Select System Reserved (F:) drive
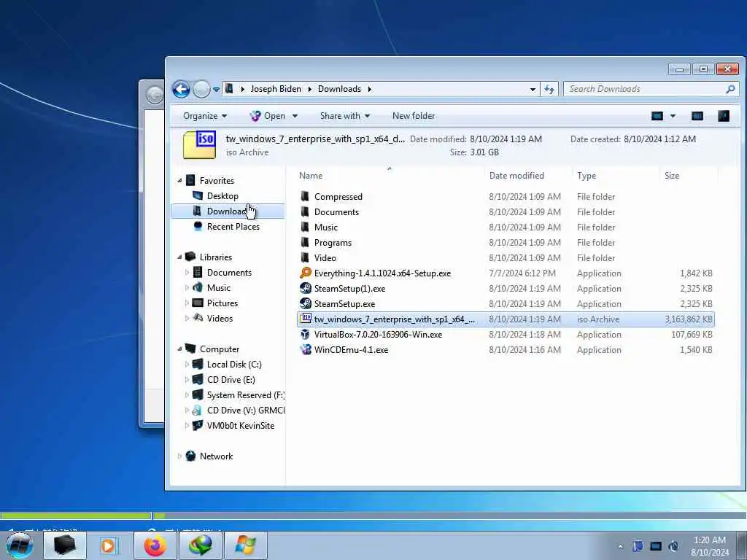This screenshot has width=747, height=560. pyautogui.click(x=245, y=394)
